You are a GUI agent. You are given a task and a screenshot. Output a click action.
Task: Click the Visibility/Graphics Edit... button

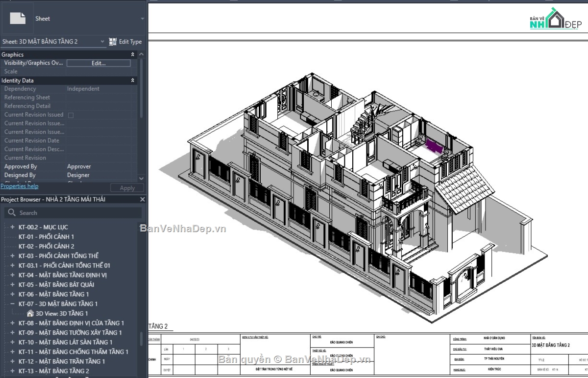[98, 63]
